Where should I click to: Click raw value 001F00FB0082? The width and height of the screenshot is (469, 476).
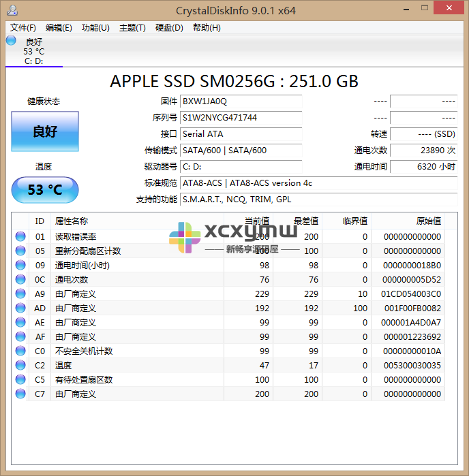[x=412, y=308]
